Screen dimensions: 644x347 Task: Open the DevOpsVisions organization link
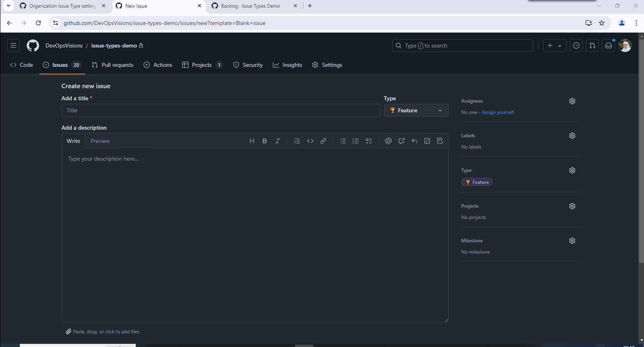click(x=64, y=45)
